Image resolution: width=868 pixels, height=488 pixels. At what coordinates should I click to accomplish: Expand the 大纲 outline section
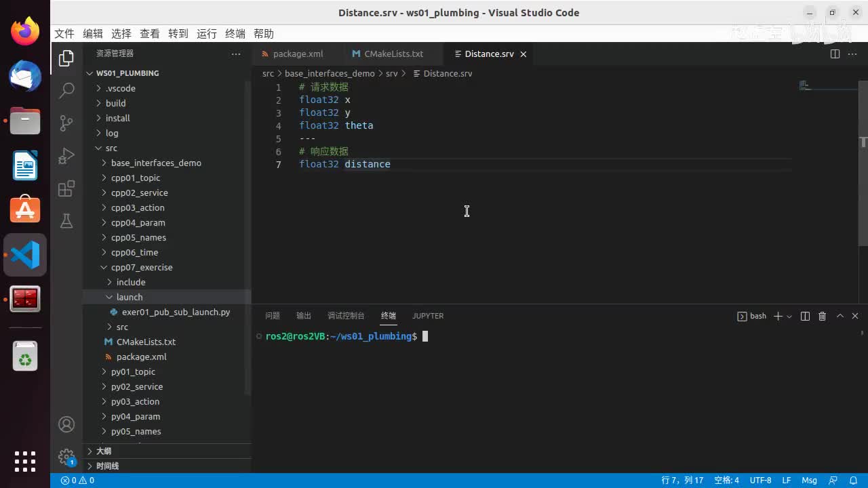[167, 451]
